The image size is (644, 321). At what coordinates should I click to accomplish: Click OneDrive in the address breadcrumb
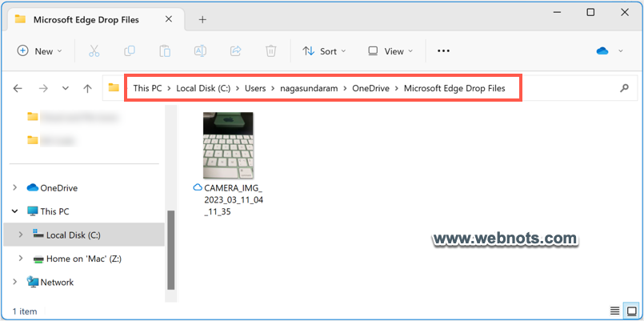371,88
